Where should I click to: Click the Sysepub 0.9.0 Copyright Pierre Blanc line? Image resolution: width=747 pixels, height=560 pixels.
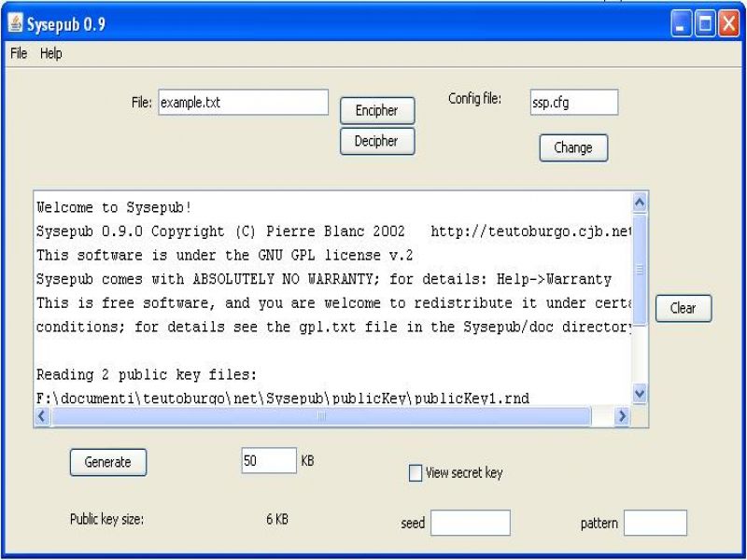334,231
